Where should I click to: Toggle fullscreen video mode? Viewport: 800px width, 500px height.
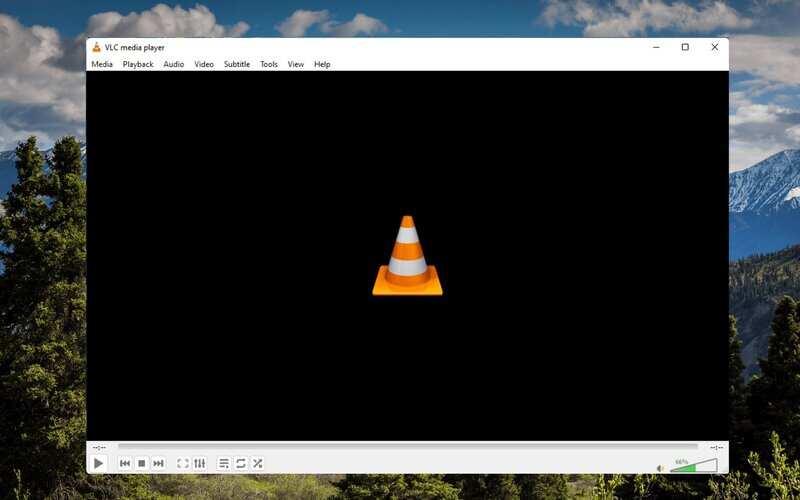pyautogui.click(x=183, y=463)
